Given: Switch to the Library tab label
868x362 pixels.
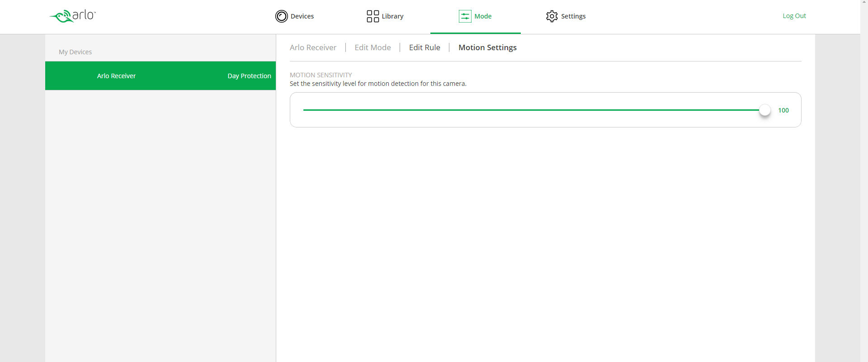Looking at the screenshot, I should coord(392,16).
